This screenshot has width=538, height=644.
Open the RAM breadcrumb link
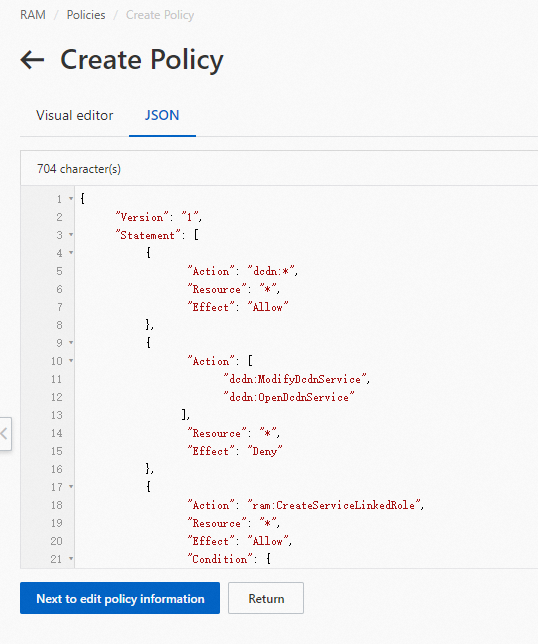pyautogui.click(x=33, y=15)
